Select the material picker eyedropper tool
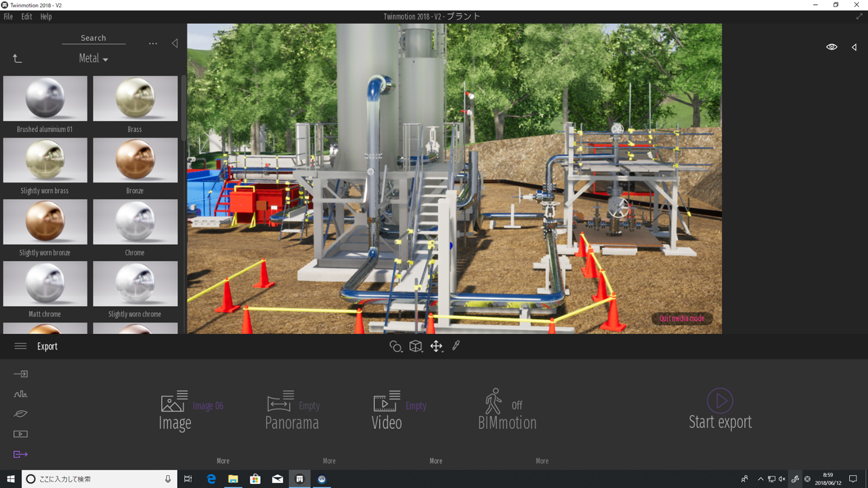 tap(456, 346)
